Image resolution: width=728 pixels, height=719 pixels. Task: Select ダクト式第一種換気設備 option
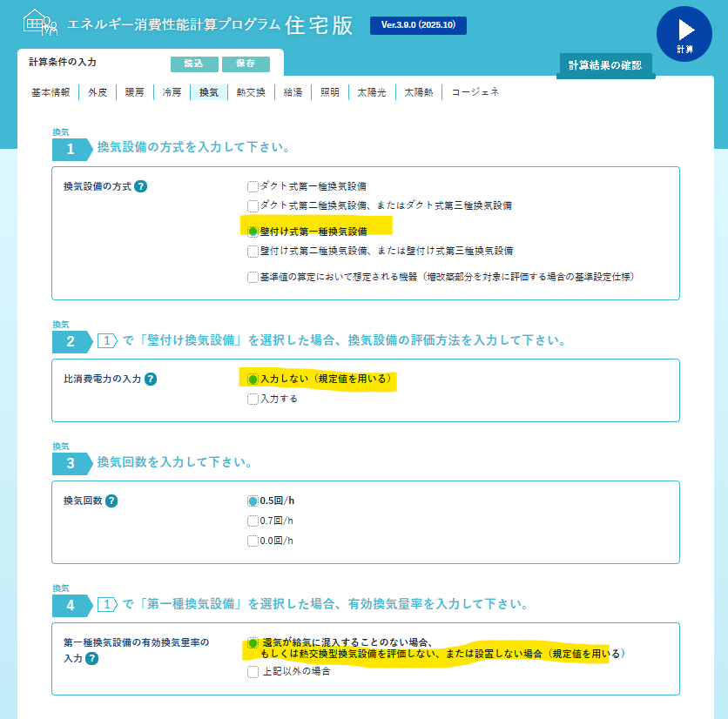tap(253, 186)
